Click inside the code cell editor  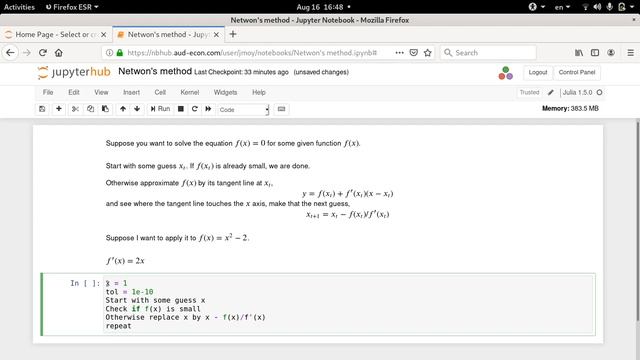(x=349, y=304)
